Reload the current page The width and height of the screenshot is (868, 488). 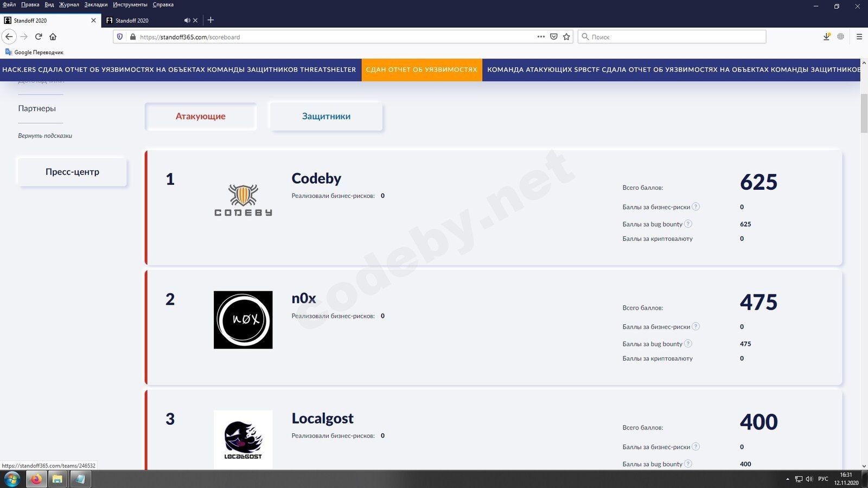(39, 37)
